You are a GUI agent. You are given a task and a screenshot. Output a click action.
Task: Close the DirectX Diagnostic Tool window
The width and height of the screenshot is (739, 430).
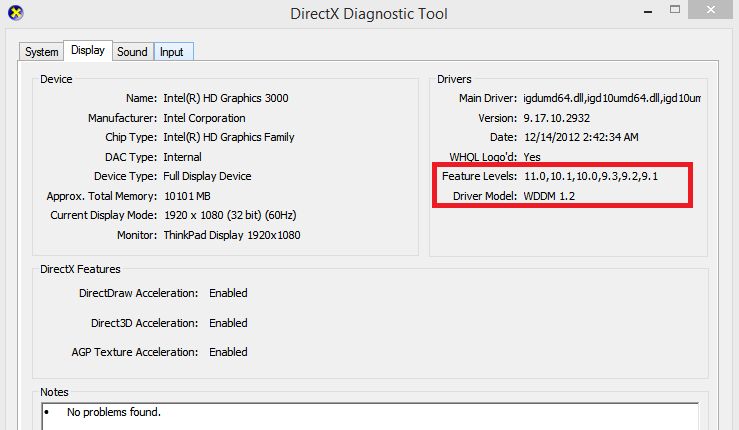click(711, 9)
